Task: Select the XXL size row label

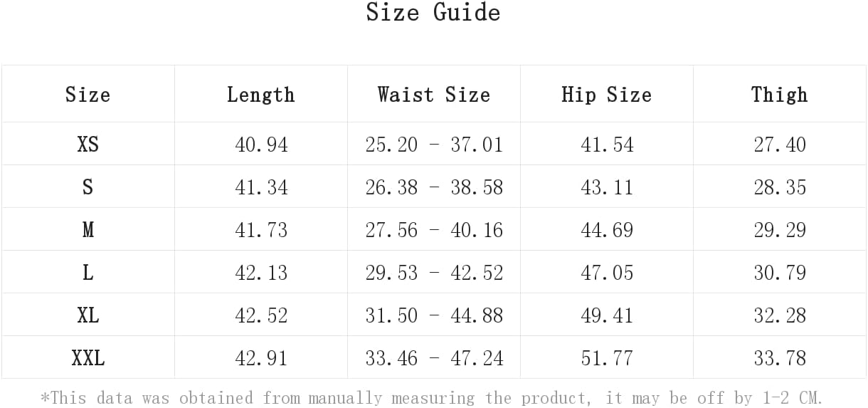Action: click(x=88, y=358)
